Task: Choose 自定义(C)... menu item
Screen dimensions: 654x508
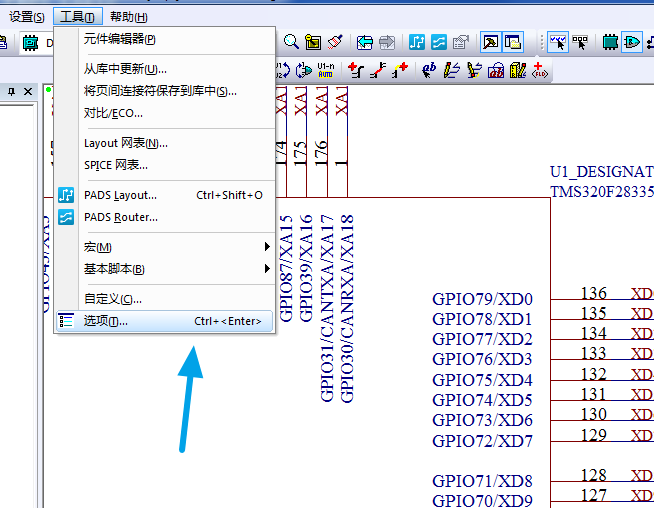Action: pyautogui.click(x=165, y=299)
